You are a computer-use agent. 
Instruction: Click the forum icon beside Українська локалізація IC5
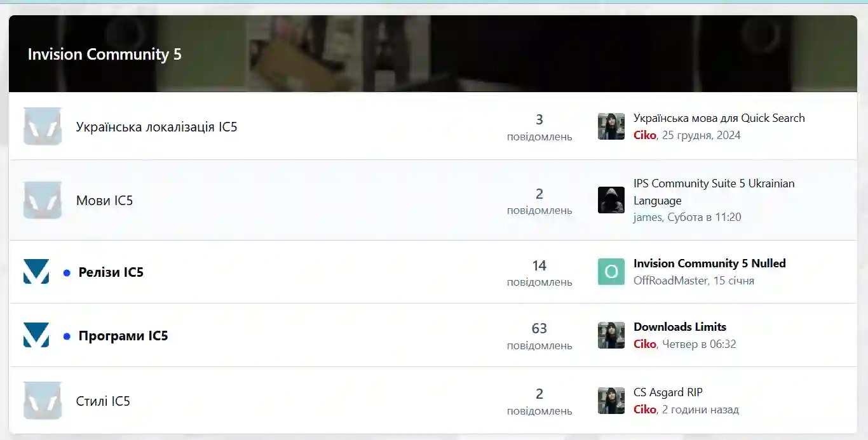point(43,126)
